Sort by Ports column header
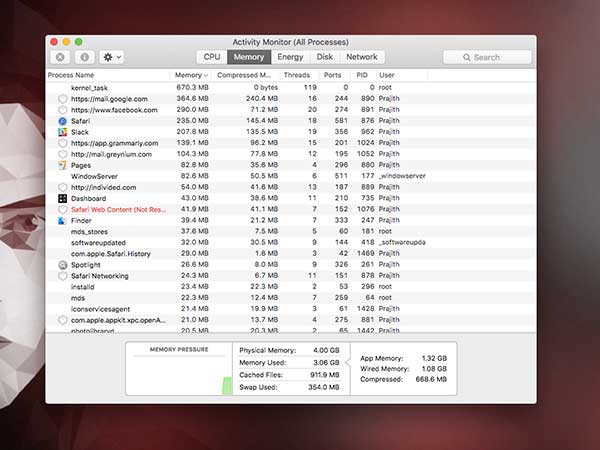 (332, 75)
